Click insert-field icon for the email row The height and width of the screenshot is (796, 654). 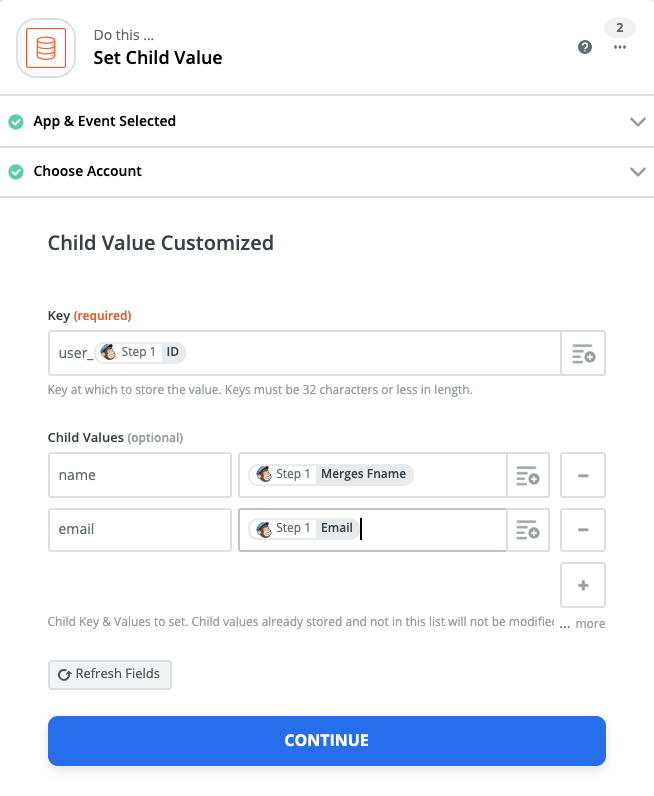(527, 530)
